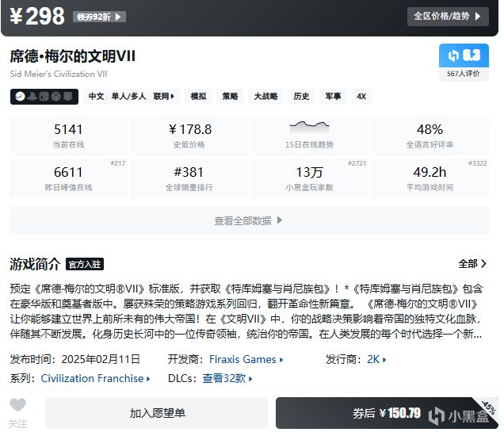Expand 查看全部数据 to view all data
This screenshot has height=436, width=504.
point(250,220)
